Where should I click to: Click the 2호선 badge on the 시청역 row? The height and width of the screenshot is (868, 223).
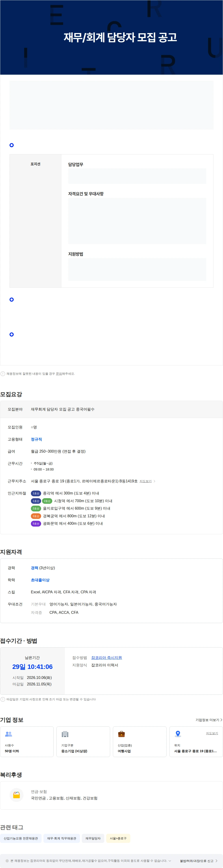47,501
